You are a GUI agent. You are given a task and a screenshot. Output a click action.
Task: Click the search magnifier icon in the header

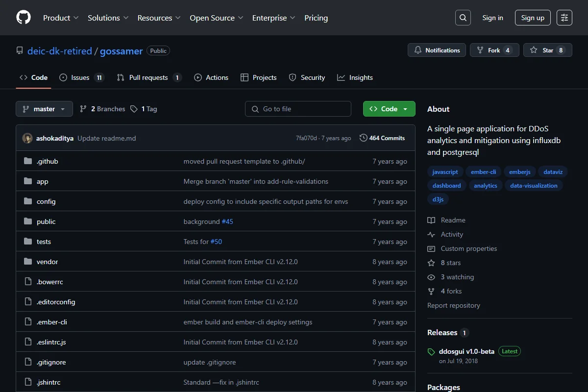(463, 18)
